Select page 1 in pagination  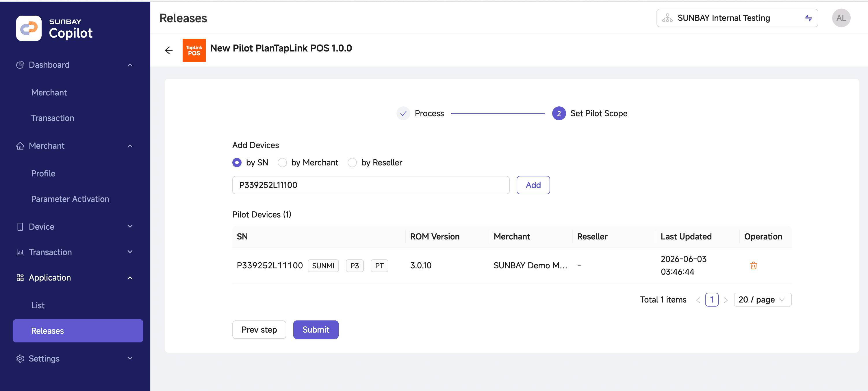coord(712,300)
